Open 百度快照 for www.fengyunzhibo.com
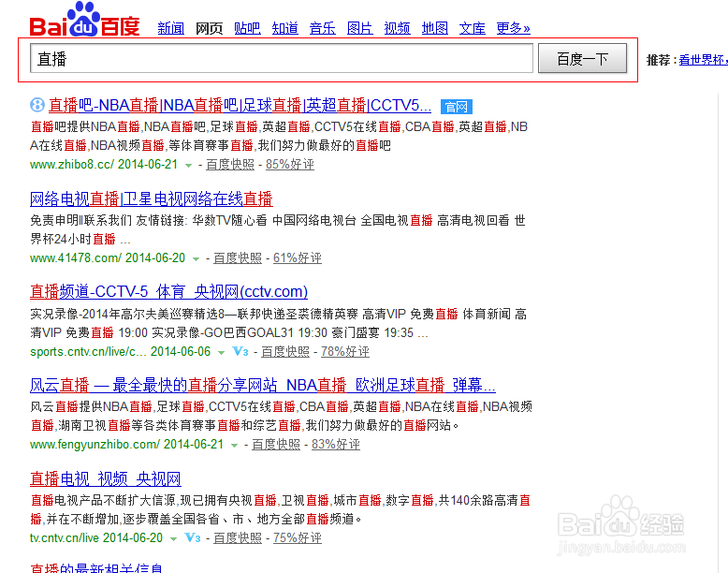 [276, 445]
